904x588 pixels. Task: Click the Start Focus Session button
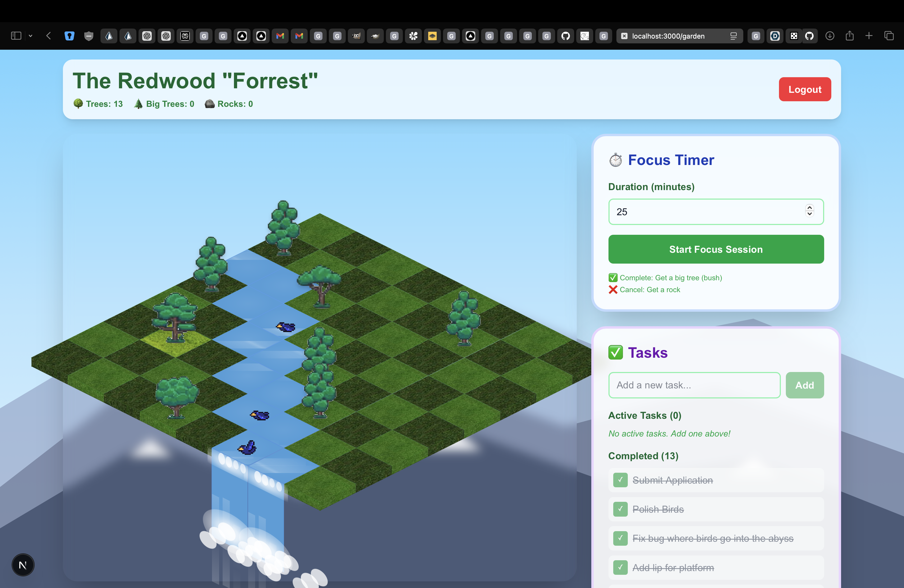click(716, 249)
